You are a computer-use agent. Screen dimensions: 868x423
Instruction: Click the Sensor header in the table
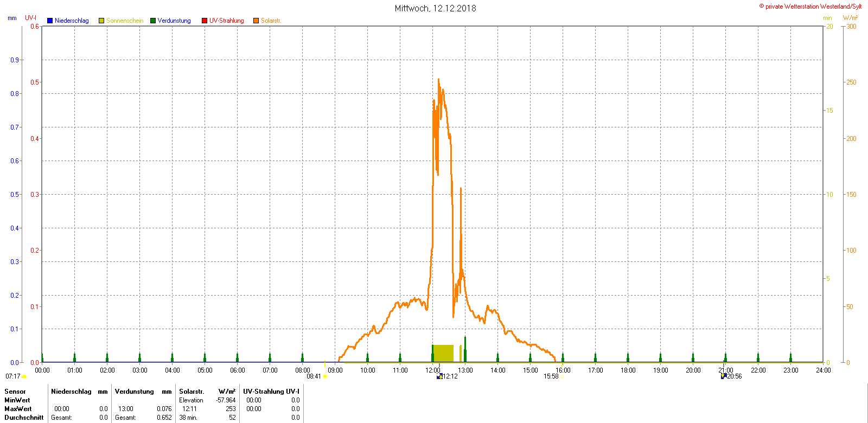coord(15,392)
